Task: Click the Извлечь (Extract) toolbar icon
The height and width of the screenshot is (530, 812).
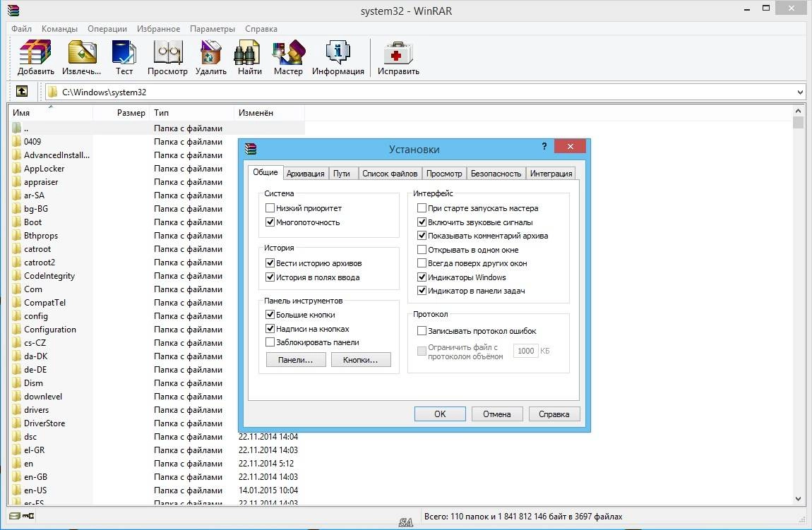Action: (82, 52)
